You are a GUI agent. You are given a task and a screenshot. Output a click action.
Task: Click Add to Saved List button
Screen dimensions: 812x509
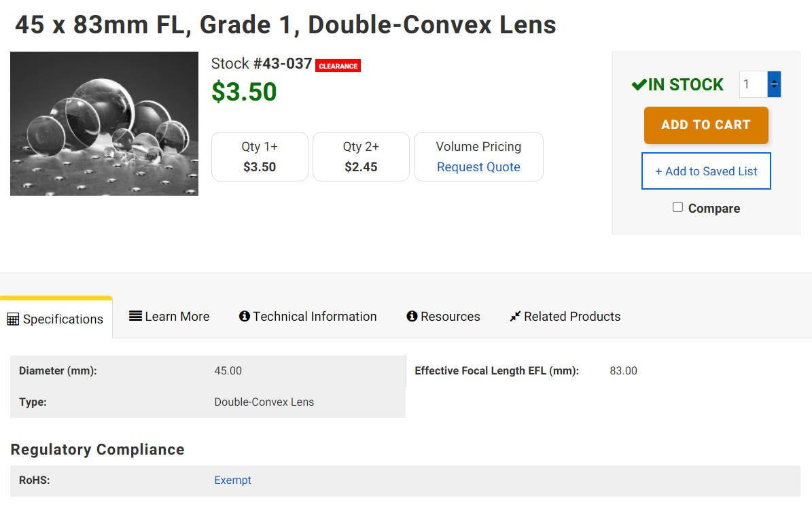[x=706, y=171]
